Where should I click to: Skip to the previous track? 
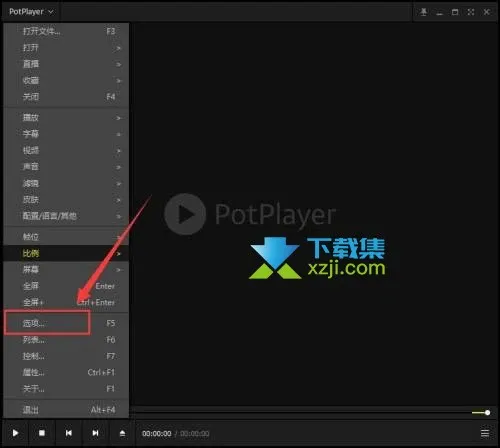68,433
